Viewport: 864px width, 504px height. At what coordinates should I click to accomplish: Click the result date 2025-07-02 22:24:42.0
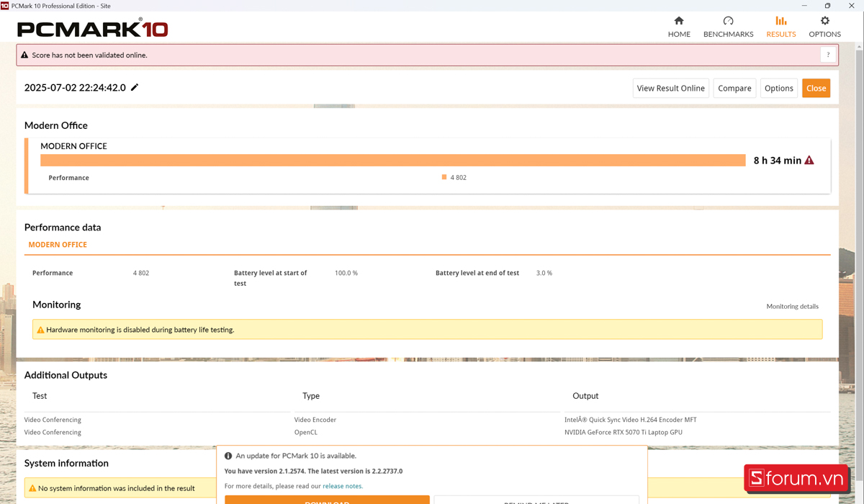pyautogui.click(x=75, y=88)
